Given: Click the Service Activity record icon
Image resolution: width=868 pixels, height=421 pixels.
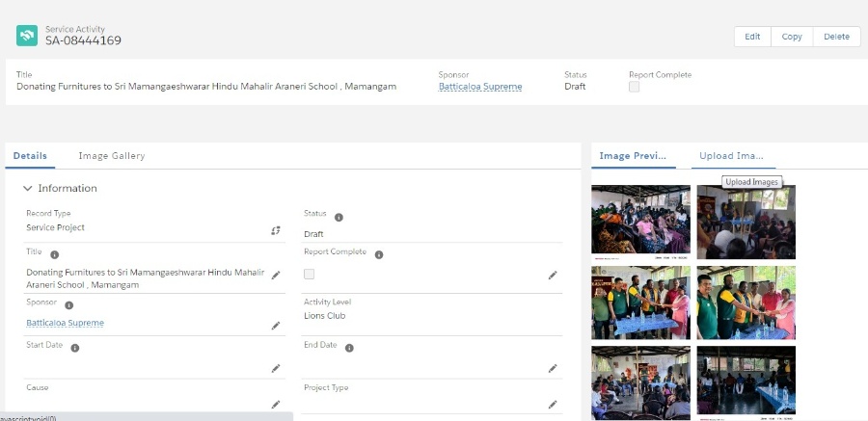Looking at the screenshot, I should [x=27, y=36].
